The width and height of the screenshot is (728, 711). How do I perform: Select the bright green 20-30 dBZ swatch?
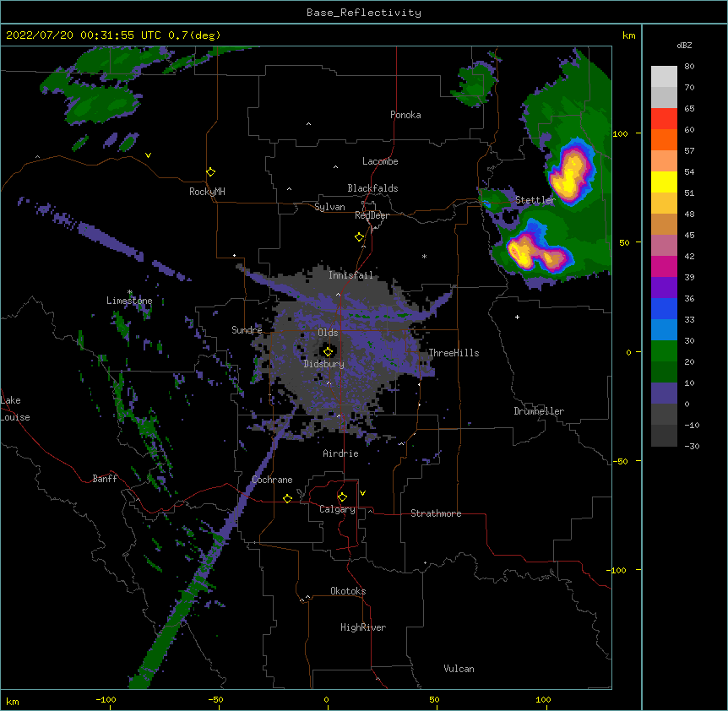pyautogui.click(x=664, y=351)
